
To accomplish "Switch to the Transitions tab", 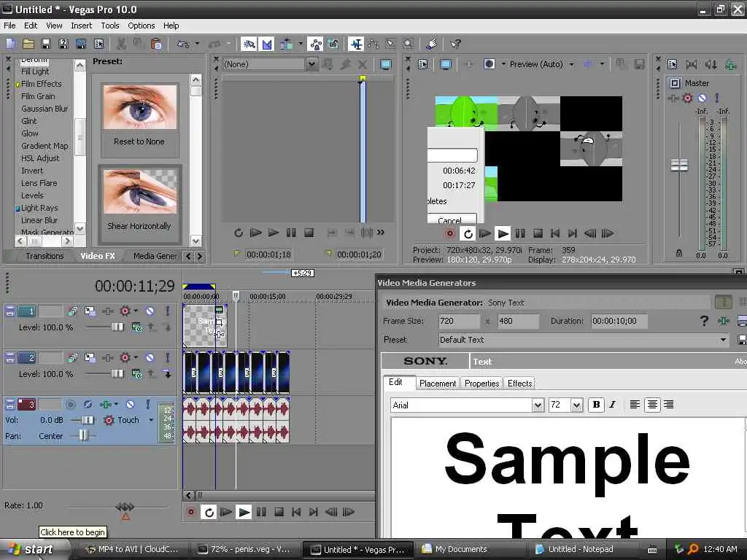I will pos(44,256).
